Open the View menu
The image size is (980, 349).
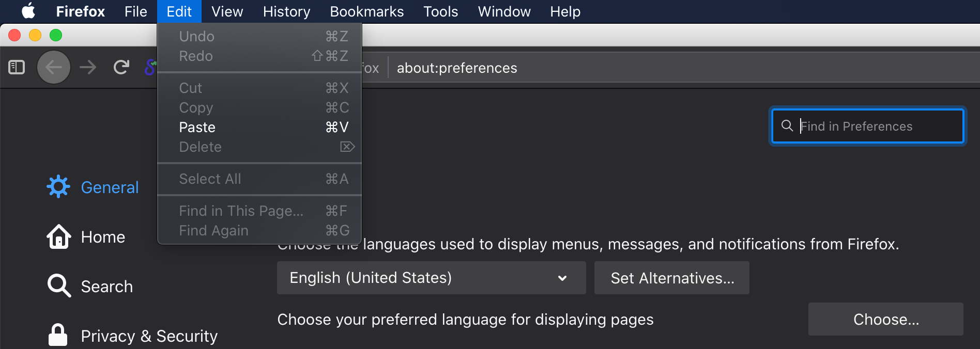point(227,11)
